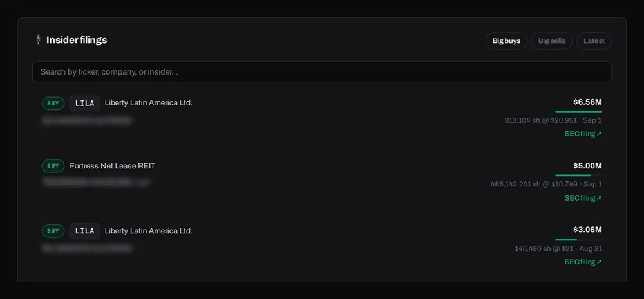The width and height of the screenshot is (644, 299).
Task: Select the Big buys filter
Action: click(506, 41)
